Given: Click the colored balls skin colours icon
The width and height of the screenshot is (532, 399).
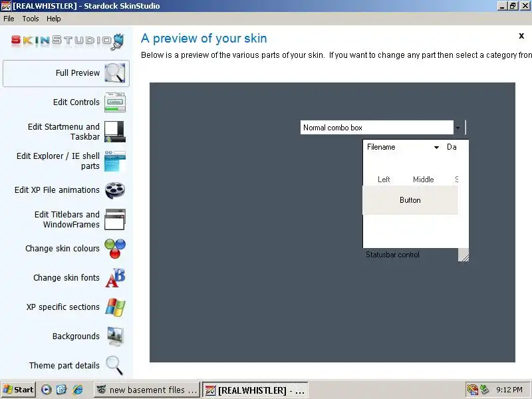Looking at the screenshot, I should point(114,249).
